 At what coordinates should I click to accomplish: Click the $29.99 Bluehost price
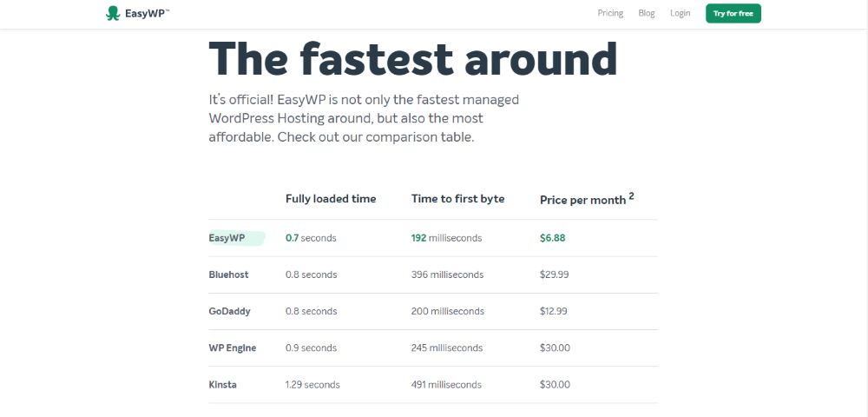(554, 275)
